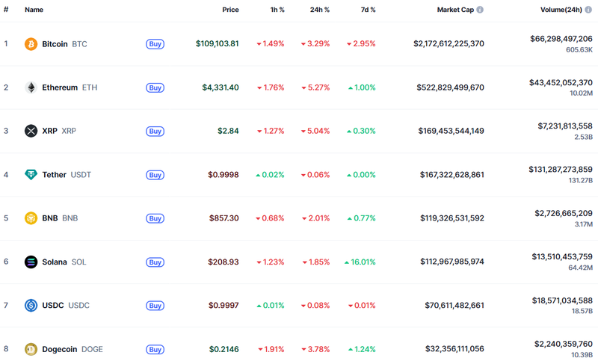Image resolution: width=598 pixels, height=364 pixels.
Task: Click the Dogecoin logo icon
Action: point(31,349)
